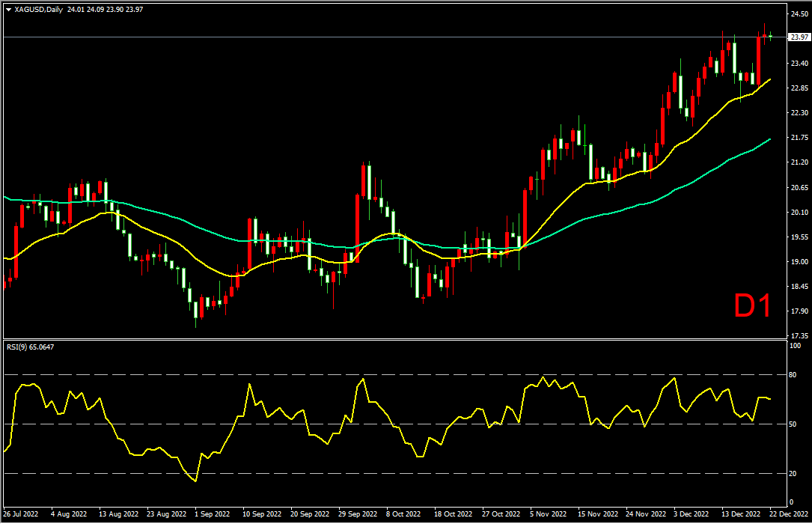The image size is (812, 524).
Task: Select the 22.30 price axis label
Action: pos(799,113)
